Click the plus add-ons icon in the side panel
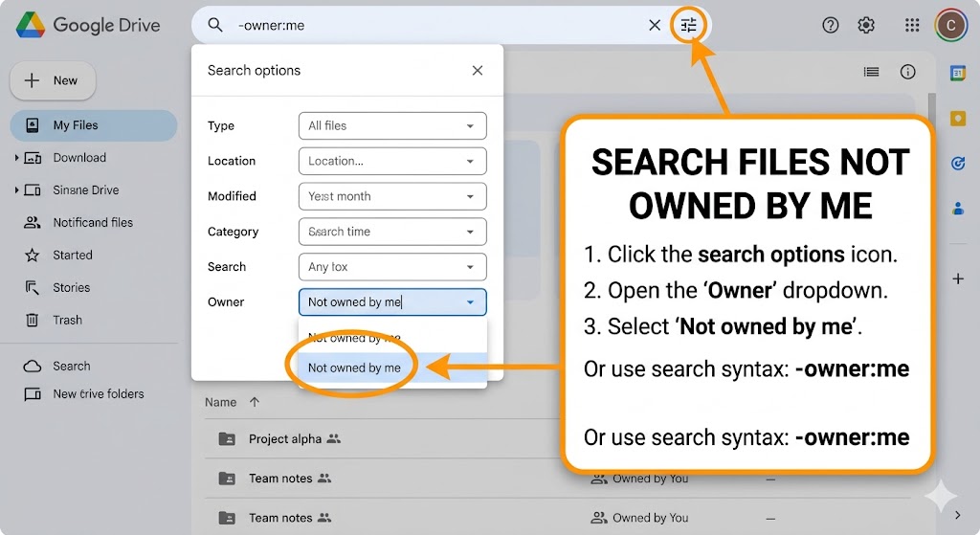 [957, 279]
